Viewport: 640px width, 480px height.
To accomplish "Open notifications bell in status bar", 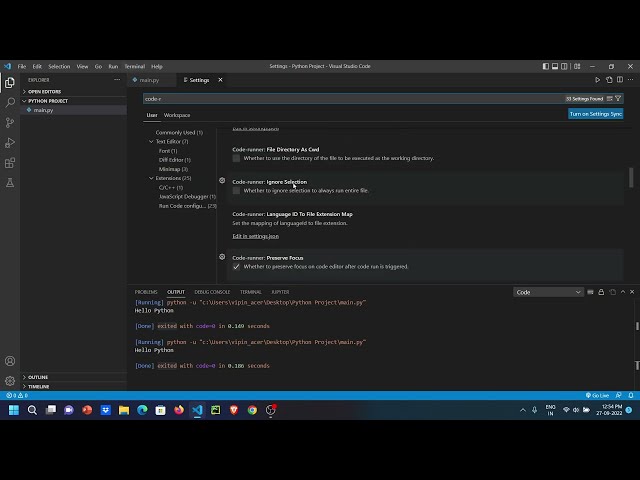I will click(x=631, y=395).
